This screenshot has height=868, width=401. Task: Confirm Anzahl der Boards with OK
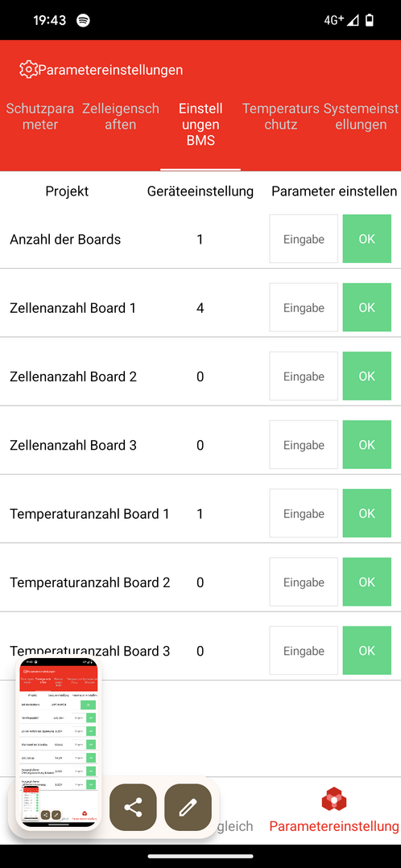pos(367,239)
